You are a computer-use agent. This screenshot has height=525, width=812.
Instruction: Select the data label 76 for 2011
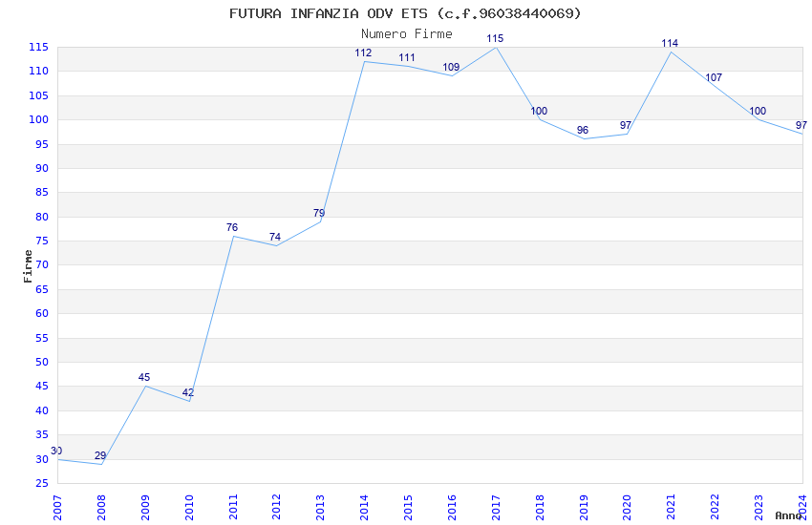pyautogui.click(x=232, y=227)
